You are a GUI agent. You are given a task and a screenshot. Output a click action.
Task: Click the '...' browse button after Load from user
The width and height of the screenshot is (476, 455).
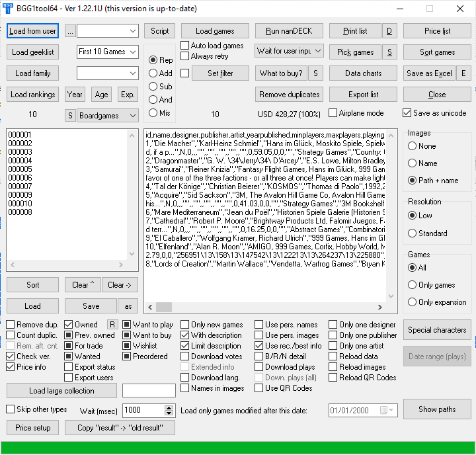[70, 31]
